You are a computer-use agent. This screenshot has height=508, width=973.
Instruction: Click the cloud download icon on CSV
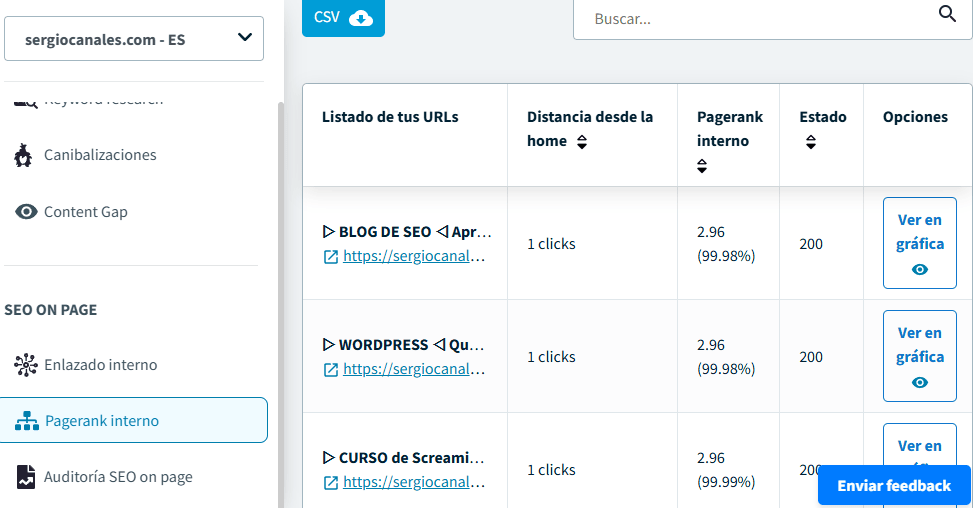[360, 18]
